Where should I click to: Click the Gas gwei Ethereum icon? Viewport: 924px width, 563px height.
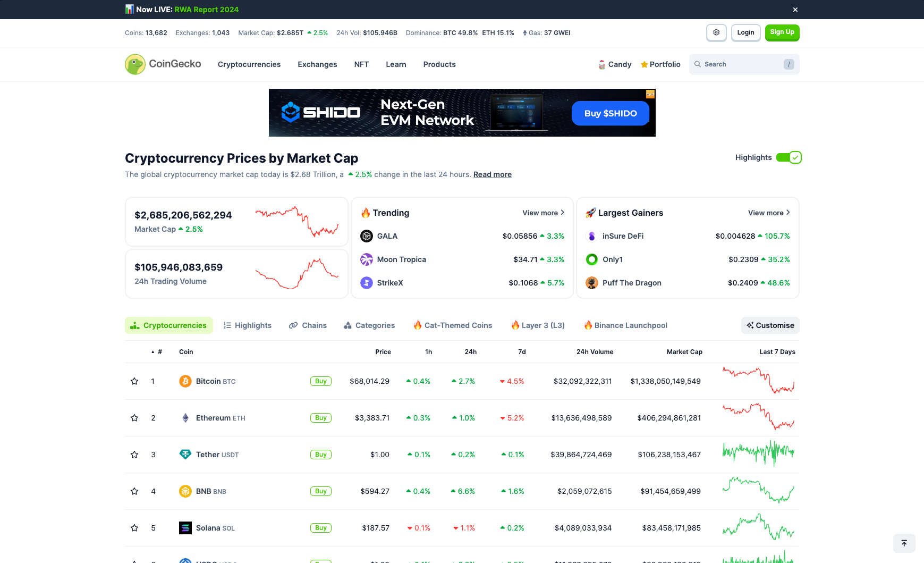pyautogui.click(x=525, y=33)
